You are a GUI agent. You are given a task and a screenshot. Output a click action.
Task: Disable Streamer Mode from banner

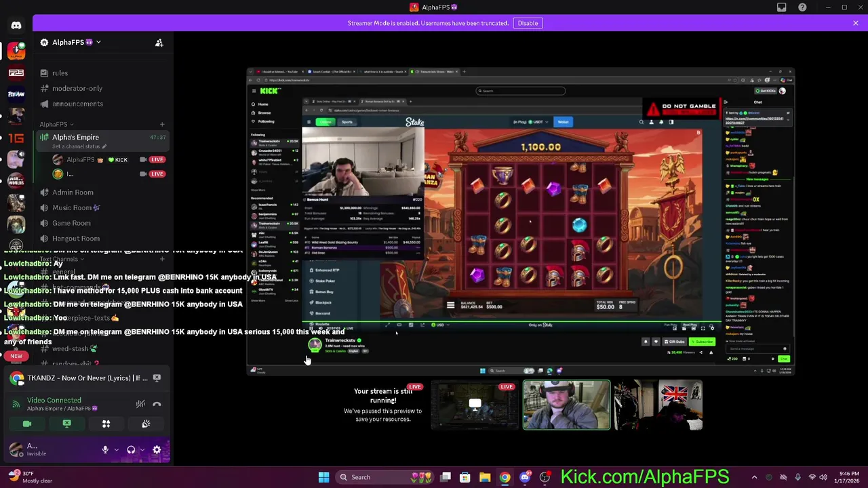pos(528,23)
